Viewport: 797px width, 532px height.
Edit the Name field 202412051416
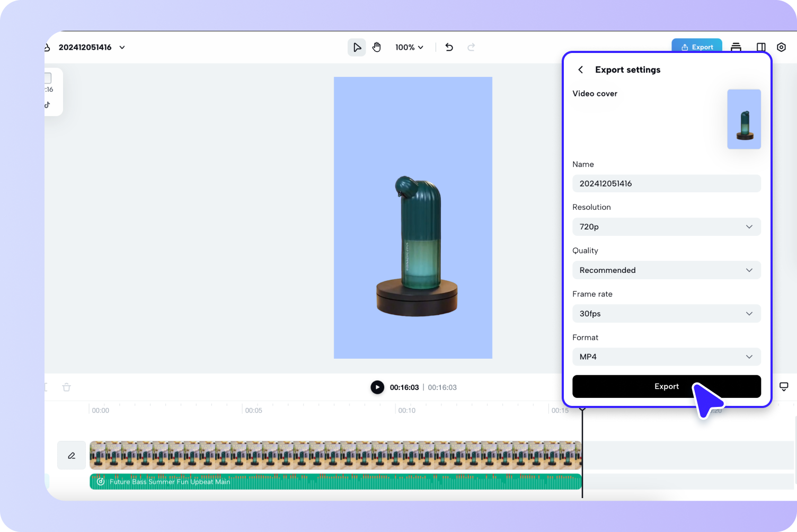click(x=667, y=183)
